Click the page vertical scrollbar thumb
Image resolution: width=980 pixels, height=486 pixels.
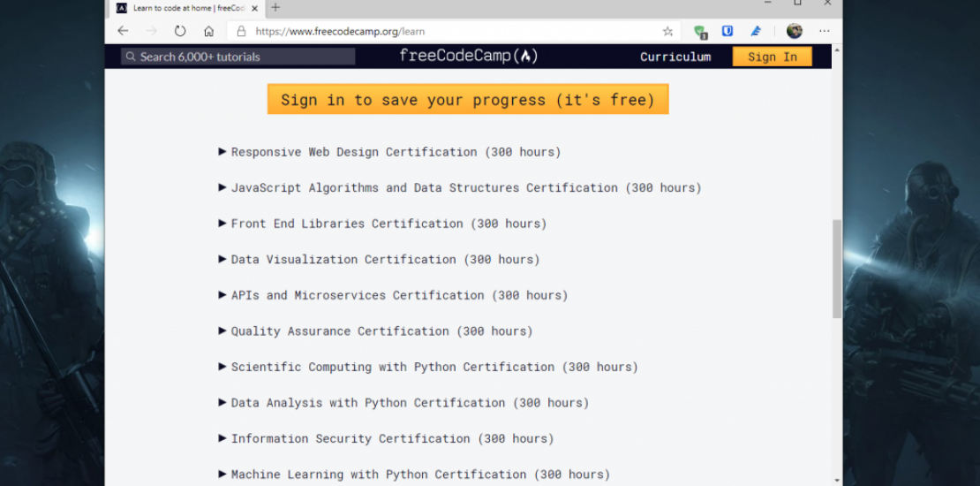click(x=836, y=270)
